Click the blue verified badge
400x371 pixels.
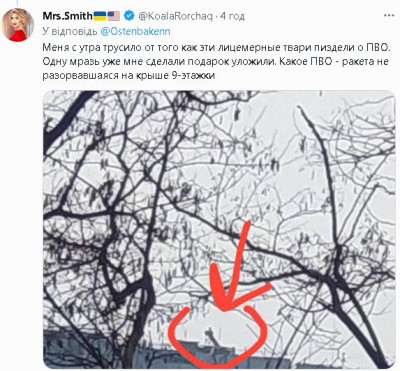128,15
